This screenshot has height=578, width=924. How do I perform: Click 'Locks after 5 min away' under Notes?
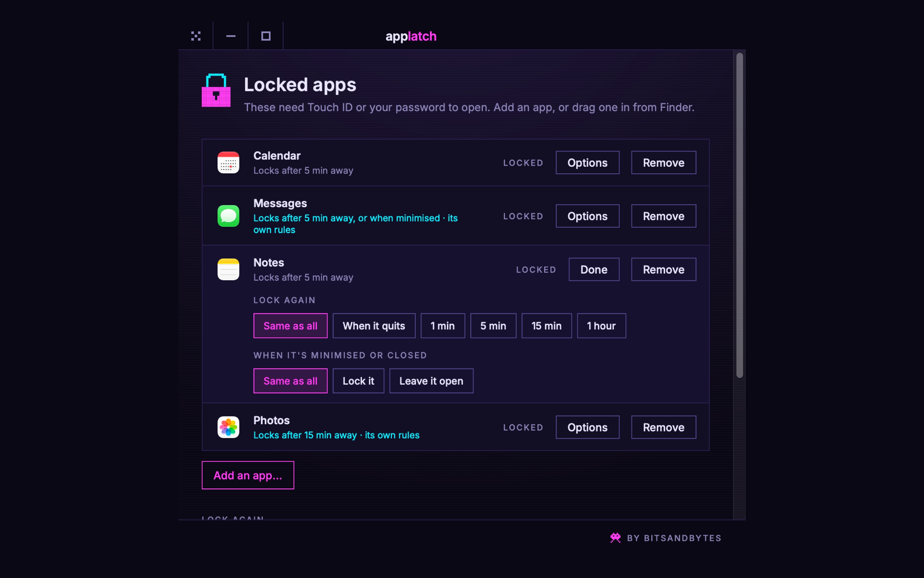[303, 277]
